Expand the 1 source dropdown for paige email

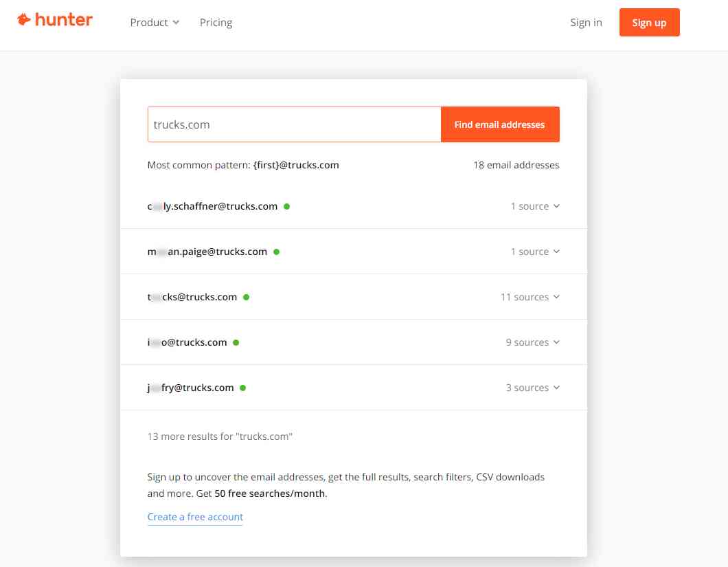(x=536, y=252)
